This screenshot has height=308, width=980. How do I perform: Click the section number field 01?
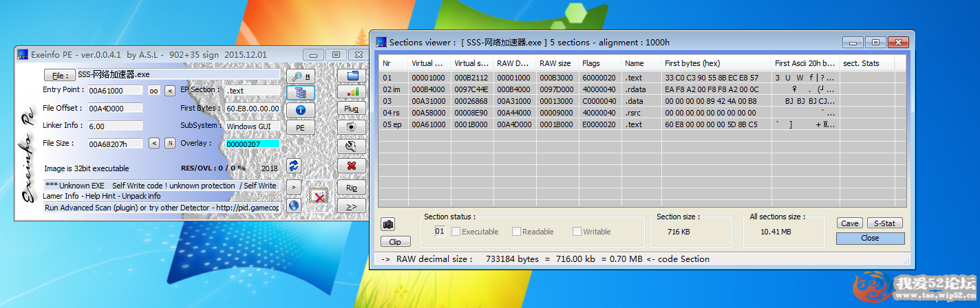tap(440, 231)
